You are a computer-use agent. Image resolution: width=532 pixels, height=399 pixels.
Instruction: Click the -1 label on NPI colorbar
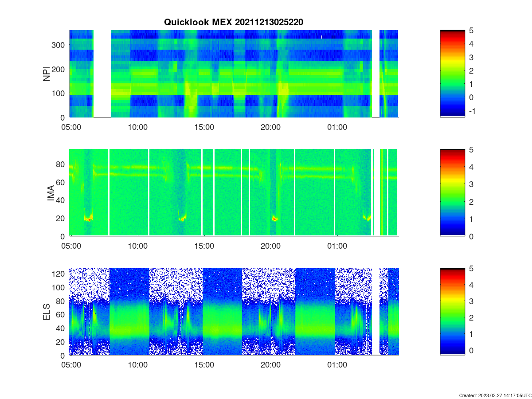472,111
